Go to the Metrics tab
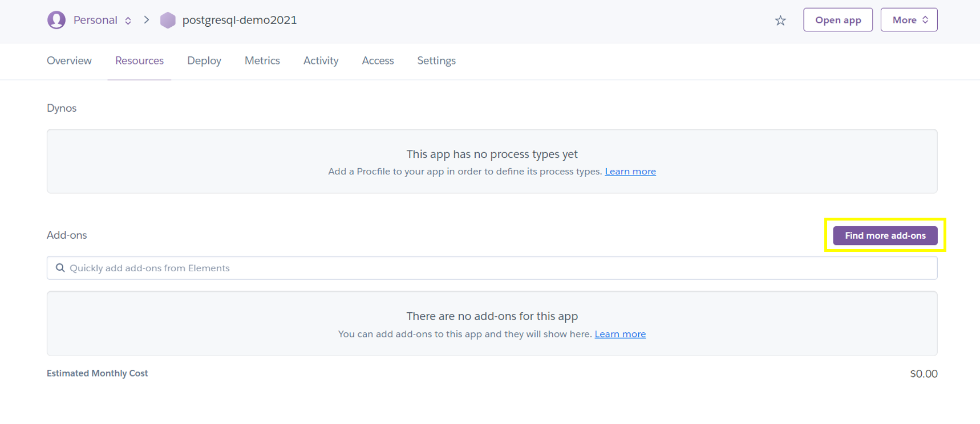980x424 pixels. pos(262,60)
